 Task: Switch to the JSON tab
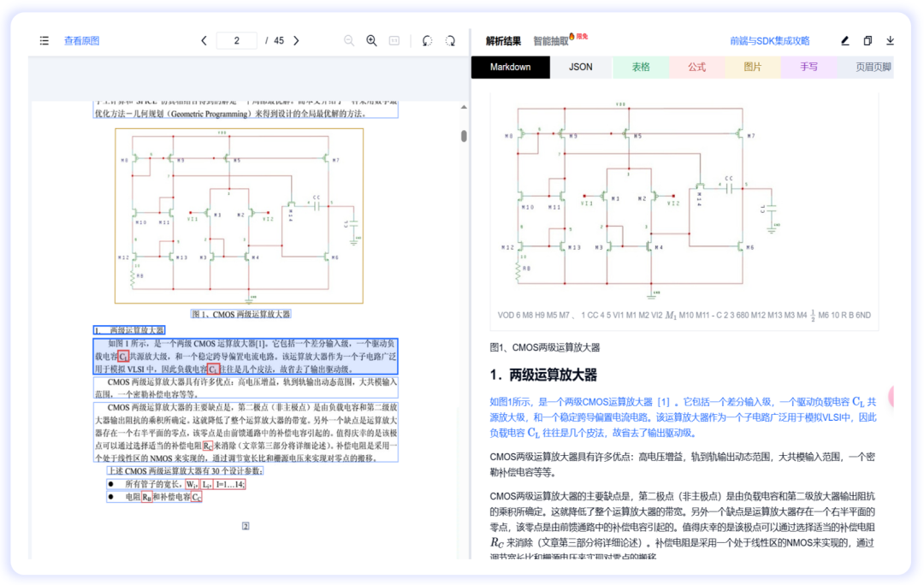pyautogui.click(x=581, y=67)
